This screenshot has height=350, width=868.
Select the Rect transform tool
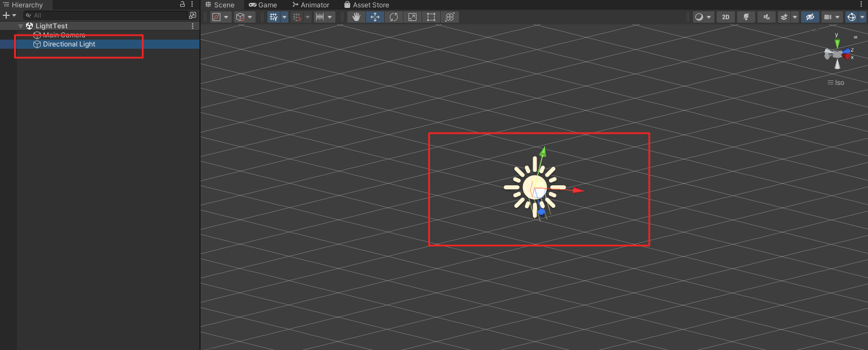click(431, 17)
